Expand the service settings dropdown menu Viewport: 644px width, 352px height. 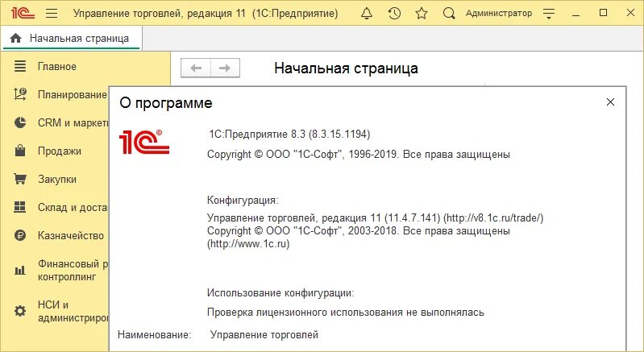(x=549, y=14)
